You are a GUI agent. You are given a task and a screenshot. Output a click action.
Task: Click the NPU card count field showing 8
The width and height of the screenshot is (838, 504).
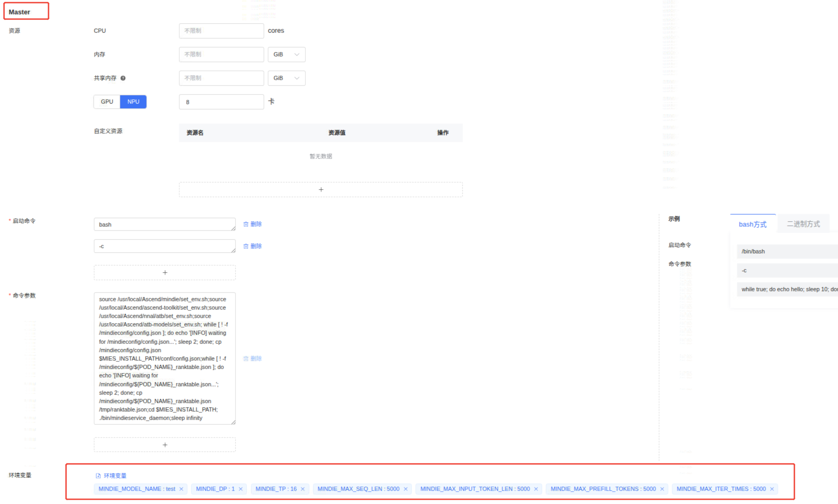click(221, 102)
